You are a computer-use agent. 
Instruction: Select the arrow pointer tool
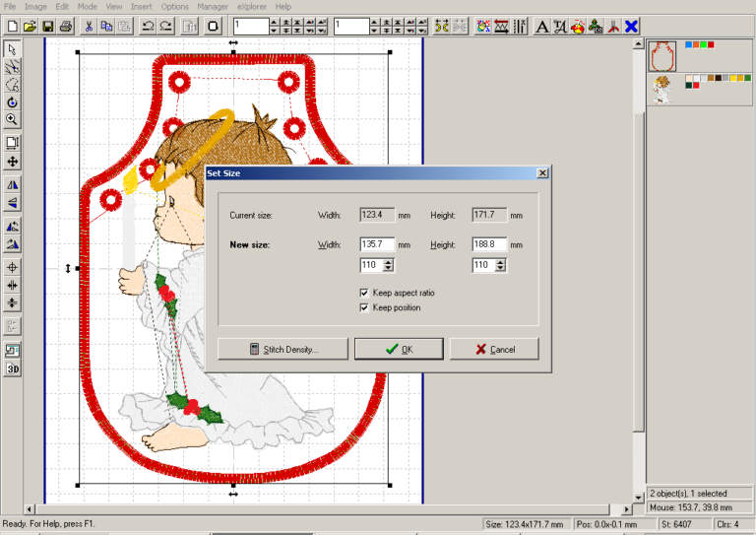click(12, 48)
